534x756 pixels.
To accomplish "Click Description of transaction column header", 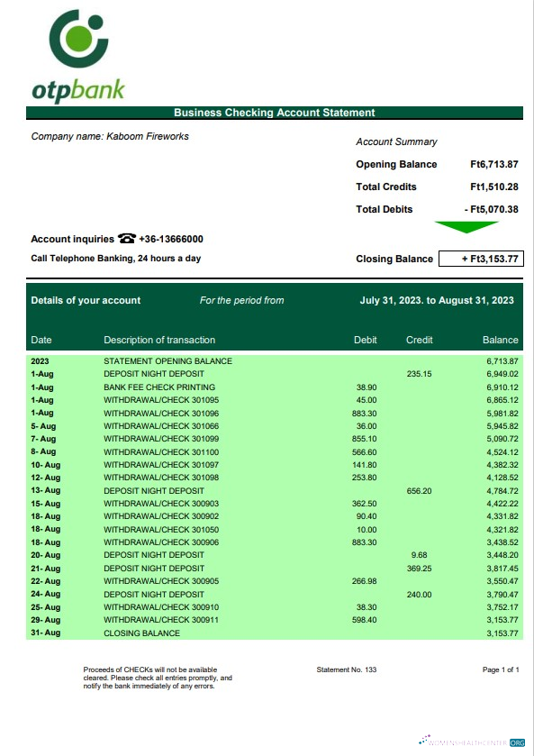I will 159,340.
